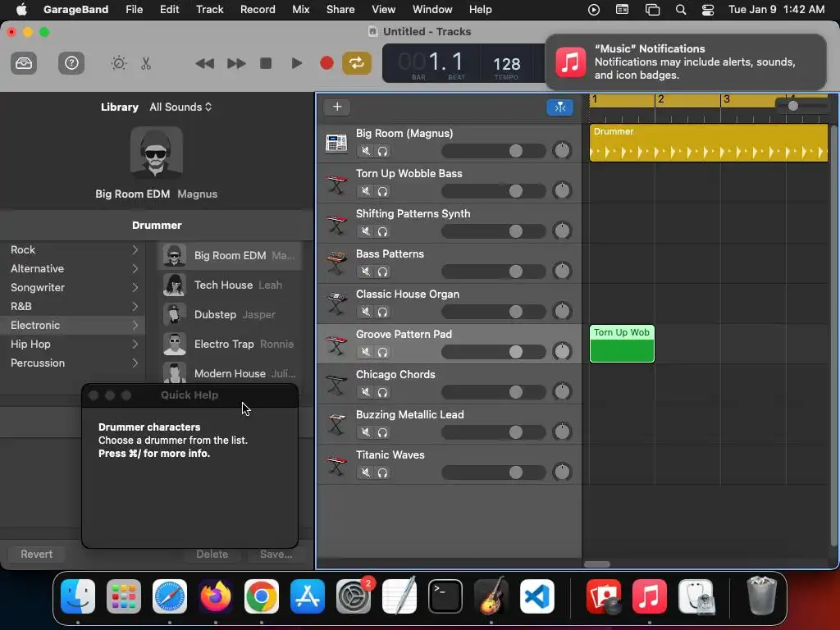840x630 pixels.
Task: Select the green Torn Up Wob region
Action: click(x=622, y=344)
